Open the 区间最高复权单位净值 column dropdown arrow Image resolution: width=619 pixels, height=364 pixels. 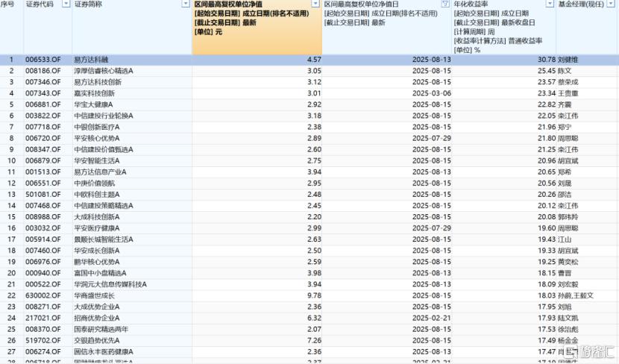pos(315,4)
